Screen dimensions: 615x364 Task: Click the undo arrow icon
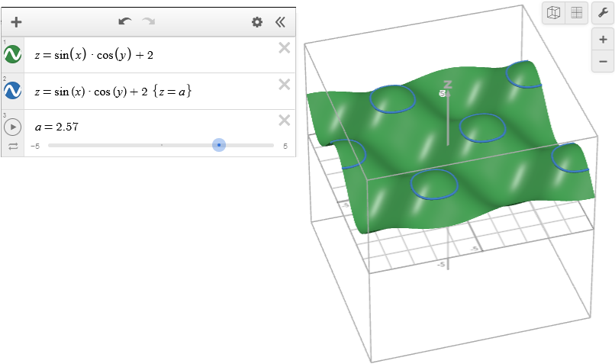[x=125, y=22]
